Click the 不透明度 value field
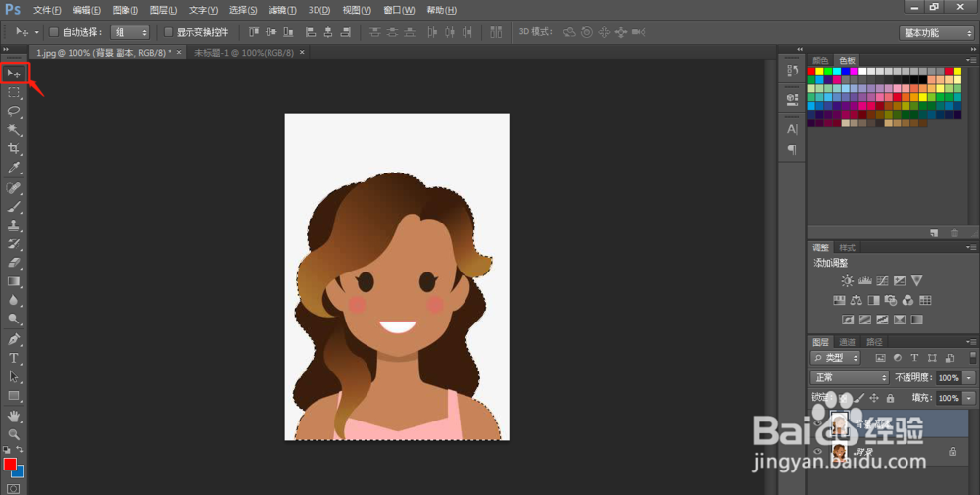Viewport: 980px width, 495px height. pos(948,377)
